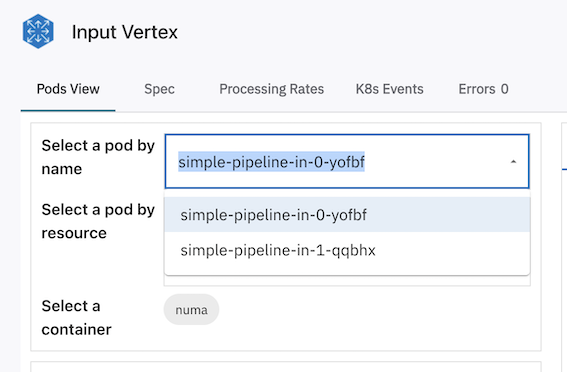The width and height of the screenshot is (567, 372).
Task: Click the pod resource box below the dropdown list
Action: [347, 281]
